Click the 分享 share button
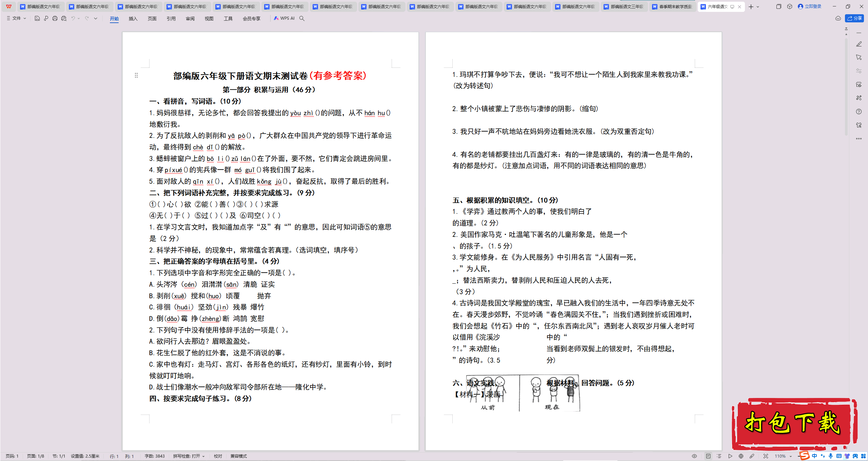868x461 pixels. [854, 18]
